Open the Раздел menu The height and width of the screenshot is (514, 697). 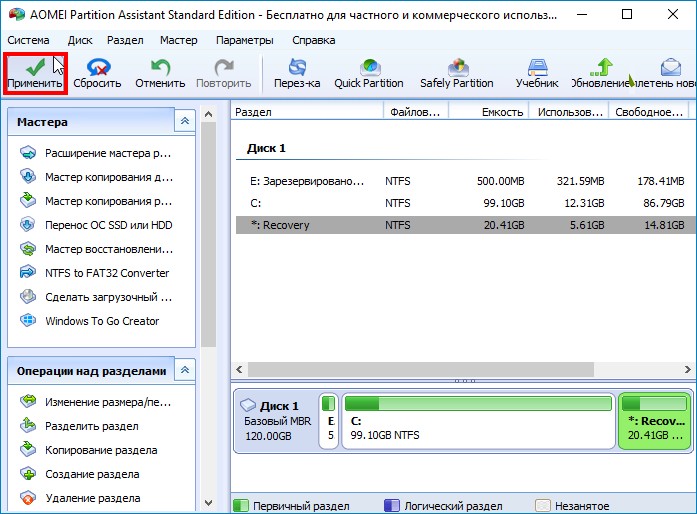[x=125, y=40]
